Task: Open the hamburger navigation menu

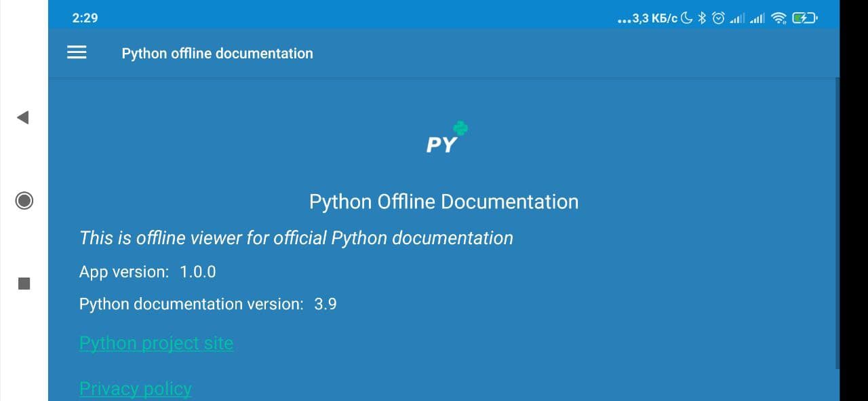Action: [77, 53]
